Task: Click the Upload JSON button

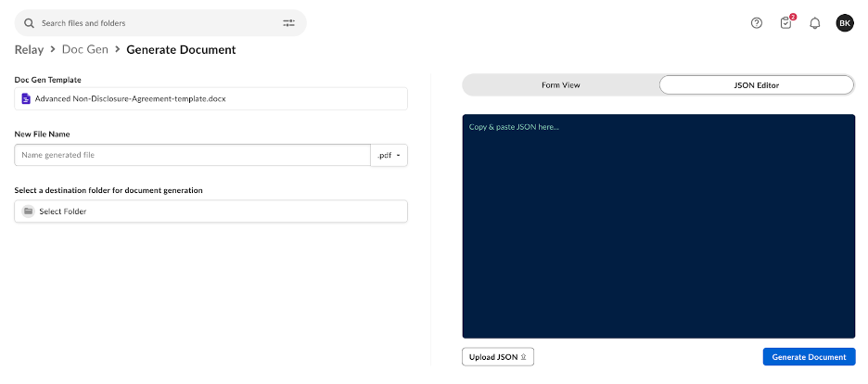Action: [498, 357]
